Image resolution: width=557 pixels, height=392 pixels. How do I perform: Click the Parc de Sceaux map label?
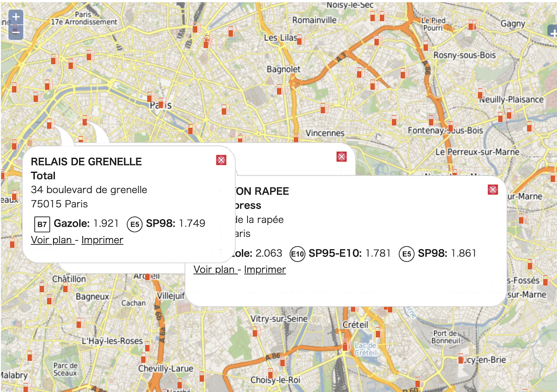(x=66, y=369)
